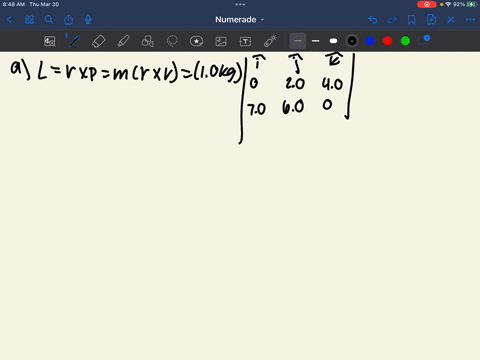Go back with the left chevron
The height and width of the screenshot is (360, 480).
10,20
